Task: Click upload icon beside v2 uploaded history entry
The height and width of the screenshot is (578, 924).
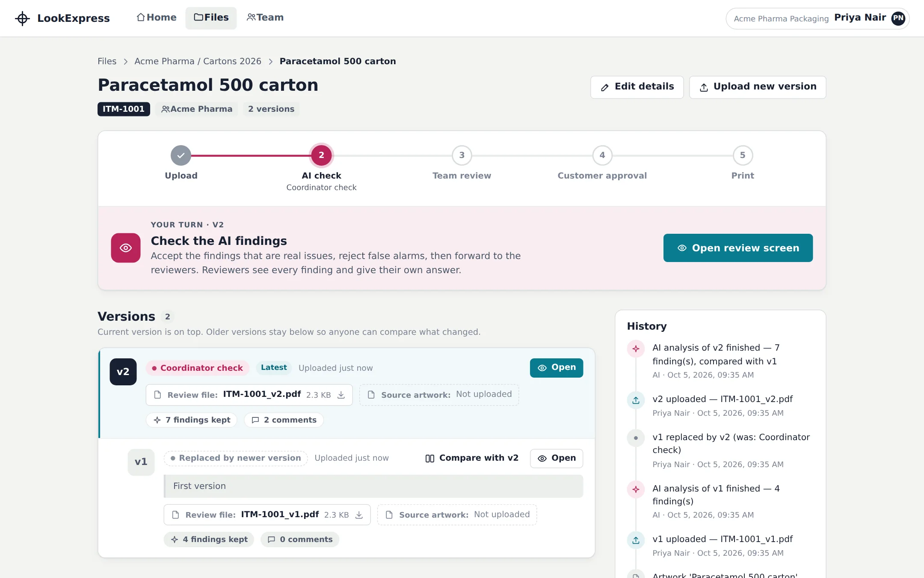Action: pyautogui.click(x=636, y=400)
